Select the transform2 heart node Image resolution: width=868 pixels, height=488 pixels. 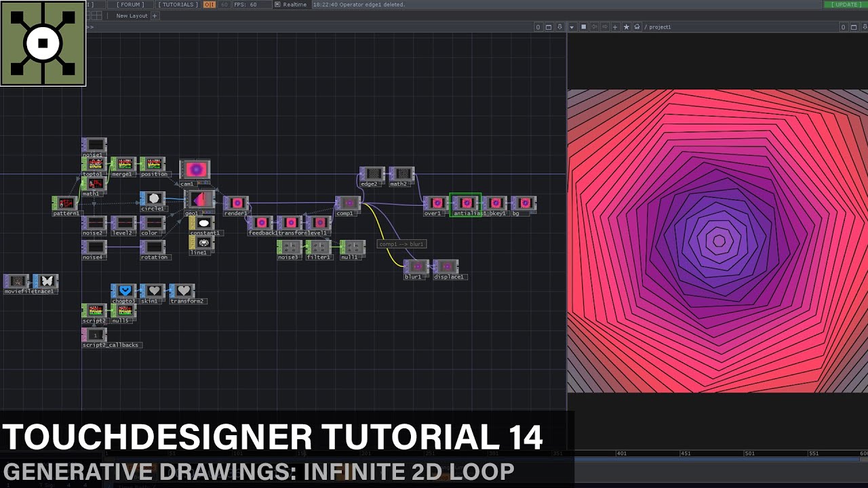point(182,291)
